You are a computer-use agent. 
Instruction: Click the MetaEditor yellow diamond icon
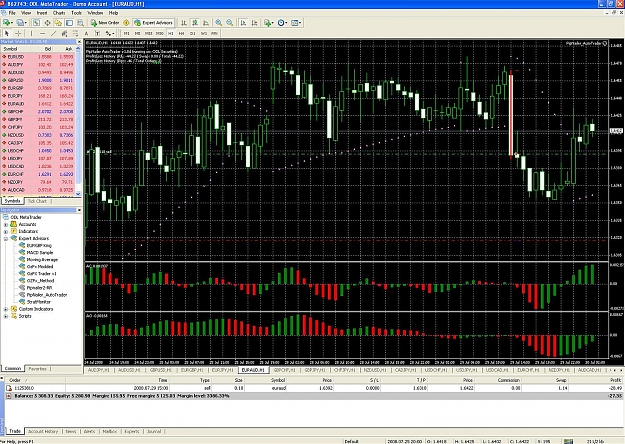click(x=126, y=23)
